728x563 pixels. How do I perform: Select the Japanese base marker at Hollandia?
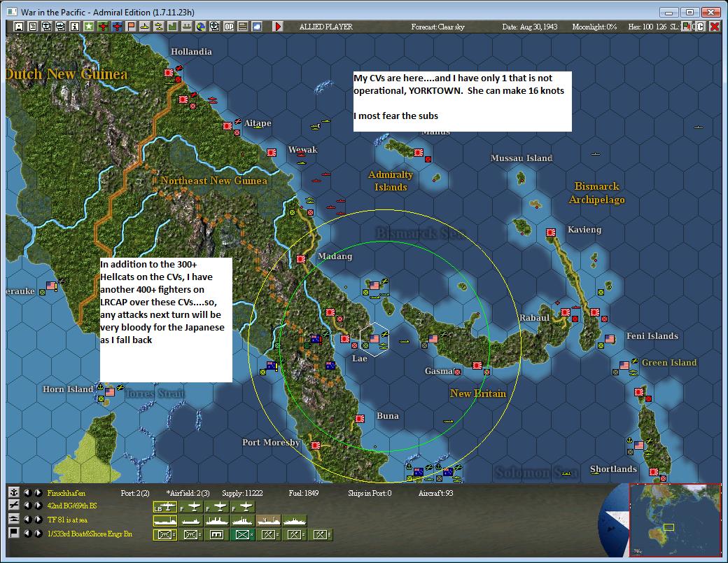(169, 72)
